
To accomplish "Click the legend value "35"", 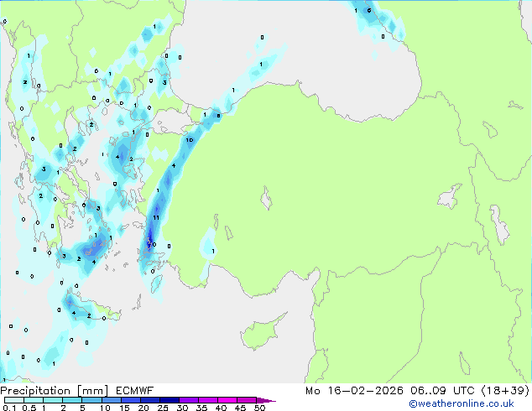I will pos(201,408).
